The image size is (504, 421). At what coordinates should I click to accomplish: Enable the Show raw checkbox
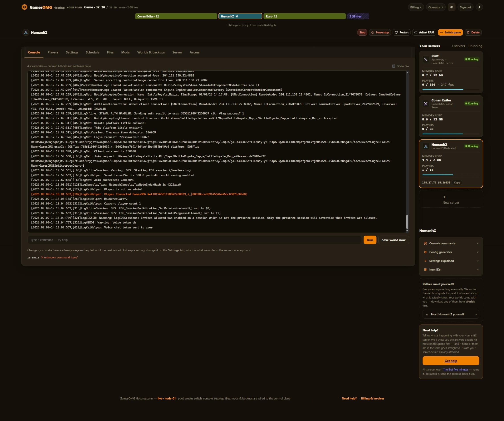(x=394, y=66)
